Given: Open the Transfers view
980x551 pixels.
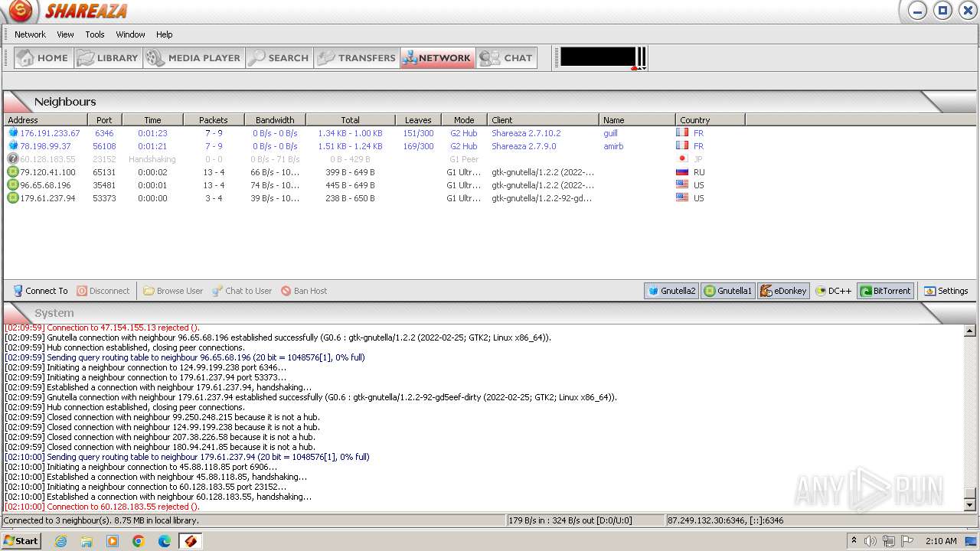Looking at the screenshot, I should pyautogui.click(x=357, y=57).
